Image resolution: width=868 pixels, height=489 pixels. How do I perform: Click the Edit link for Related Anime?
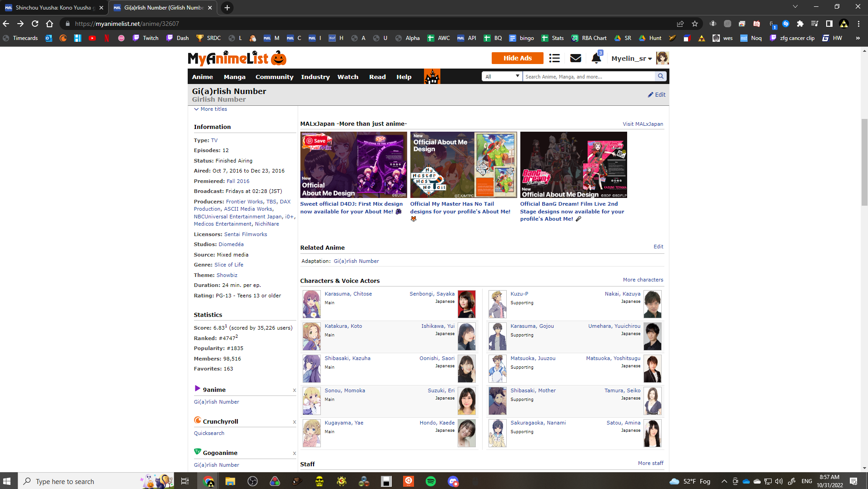click(658, 247)
